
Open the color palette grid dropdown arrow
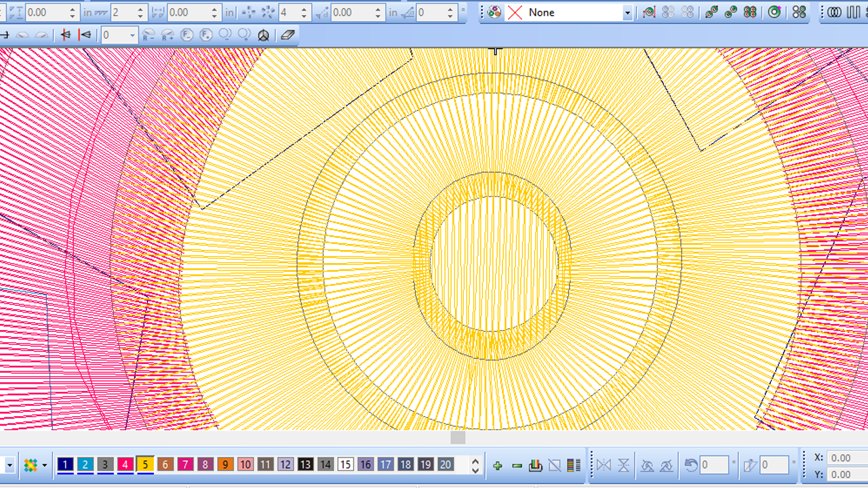(x=44, y=466)
